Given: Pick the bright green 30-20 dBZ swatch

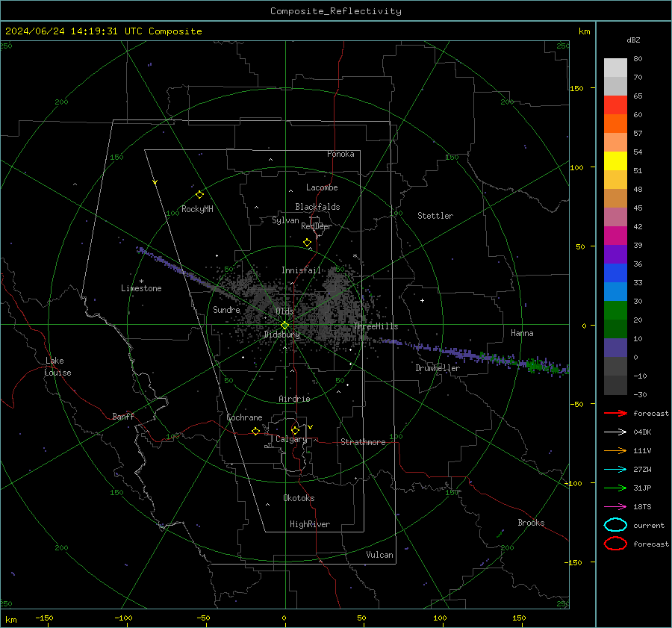Looking at the screenshot, I should [x=615, y=311].
